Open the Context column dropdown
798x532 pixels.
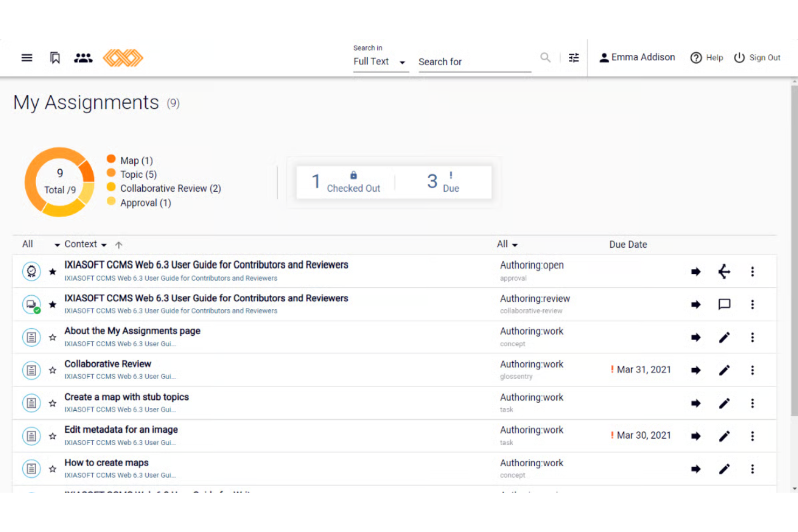85,244
